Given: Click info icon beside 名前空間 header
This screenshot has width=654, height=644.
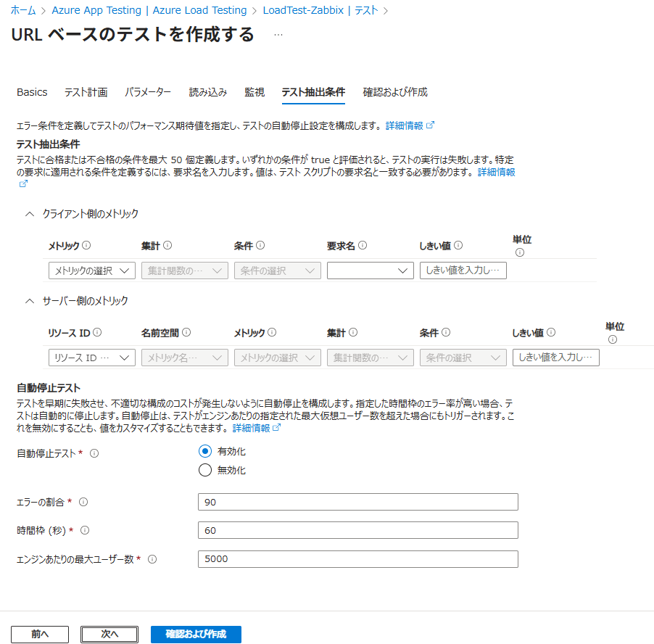Looking at the screenshot, I should point(186,333).
